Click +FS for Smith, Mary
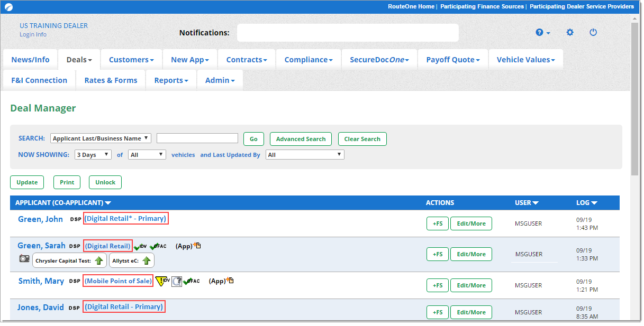Screen dimensions: 644x326 pos(438,285)
